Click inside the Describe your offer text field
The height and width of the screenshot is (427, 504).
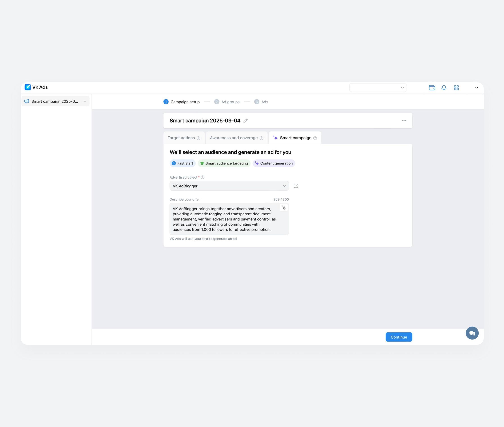coord(229,219)
